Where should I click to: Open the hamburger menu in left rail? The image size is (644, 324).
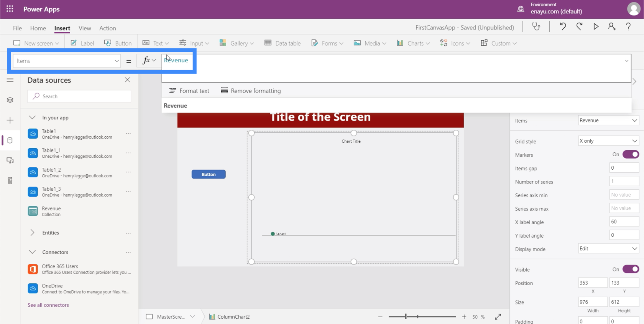[10, 80]
